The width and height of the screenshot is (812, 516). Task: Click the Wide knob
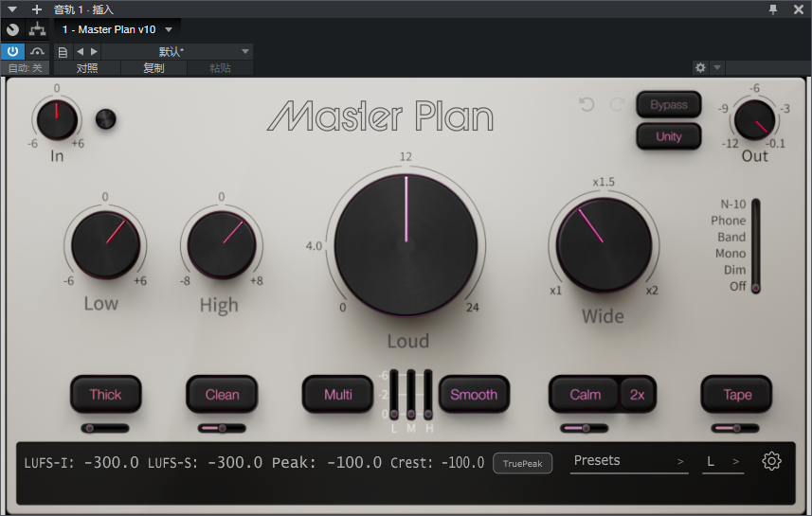(604, 245)
